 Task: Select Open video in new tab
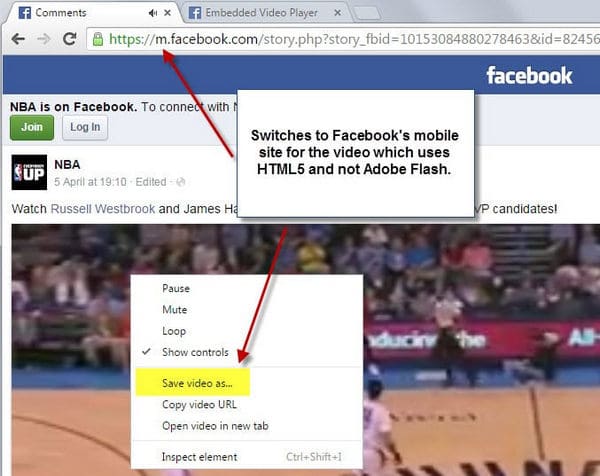pyautogui.click(x=215, y=426)
